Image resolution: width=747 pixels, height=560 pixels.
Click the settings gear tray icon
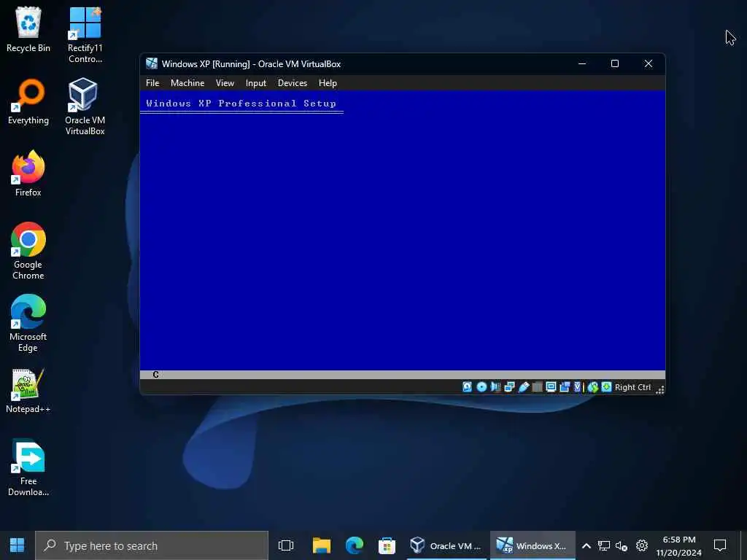[642, 545]
